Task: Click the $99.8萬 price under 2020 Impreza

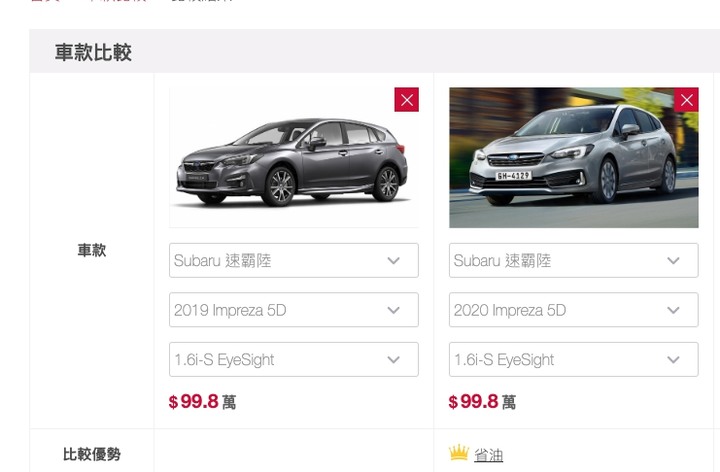Action: [482, 402]
